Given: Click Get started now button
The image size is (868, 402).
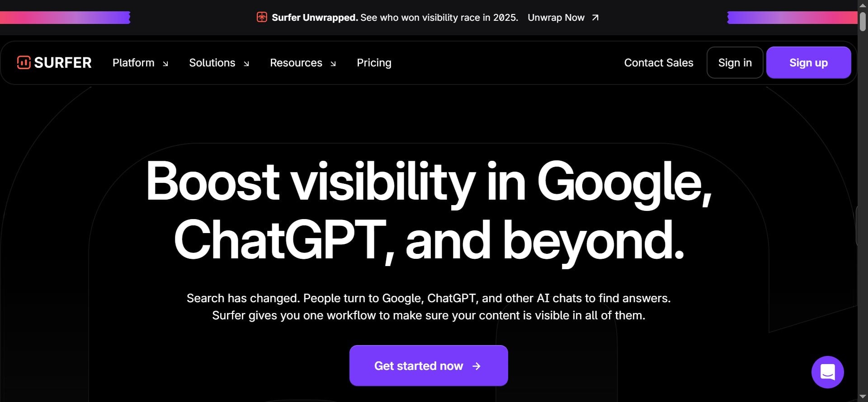Looking at the screenshot, I should pos(429,366).
